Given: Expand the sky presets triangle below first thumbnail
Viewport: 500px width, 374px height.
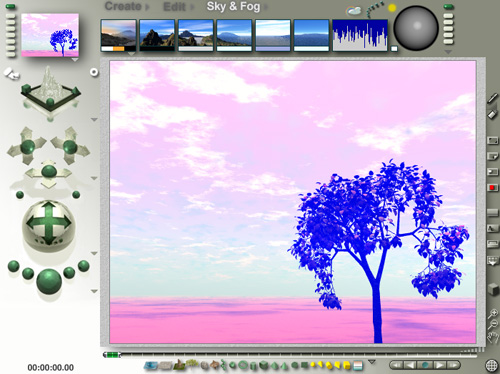Looking at the screenshot, I should coord(131,54).
